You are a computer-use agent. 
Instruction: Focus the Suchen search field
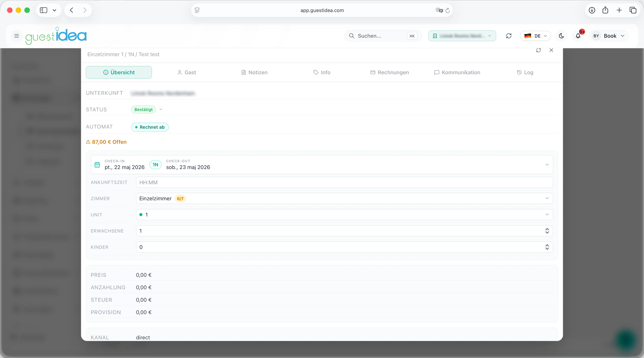pyautogui.click(x=383, y=36)
